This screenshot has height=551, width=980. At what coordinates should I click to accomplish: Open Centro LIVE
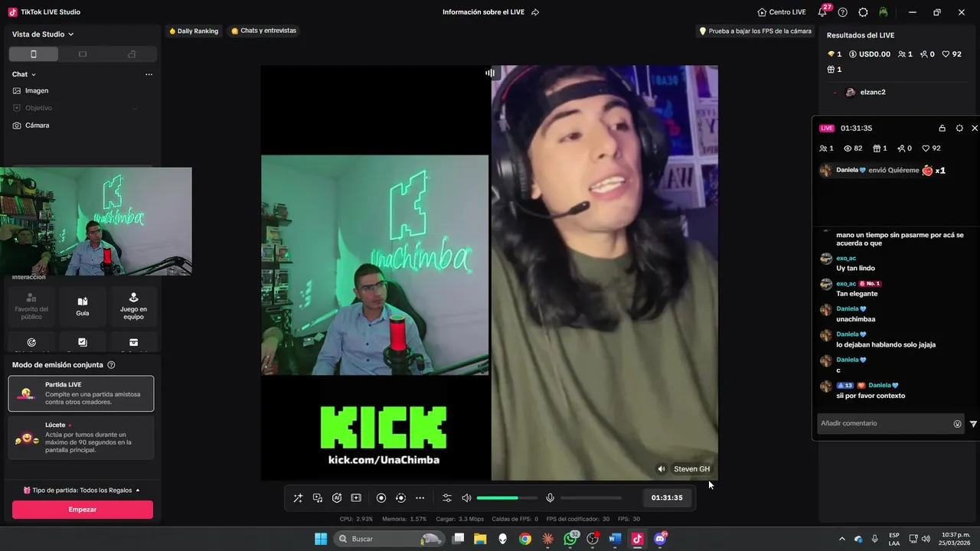(x=782, y=12)
